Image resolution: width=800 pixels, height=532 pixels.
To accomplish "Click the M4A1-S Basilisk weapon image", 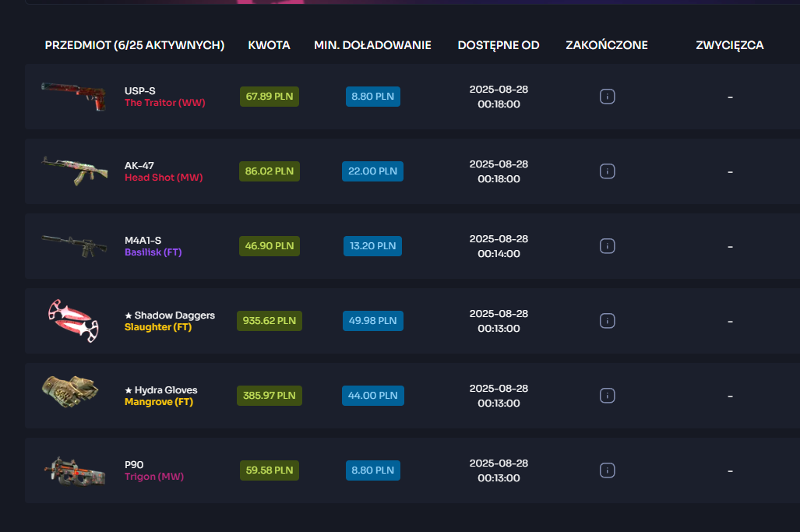I will (75, 246).
